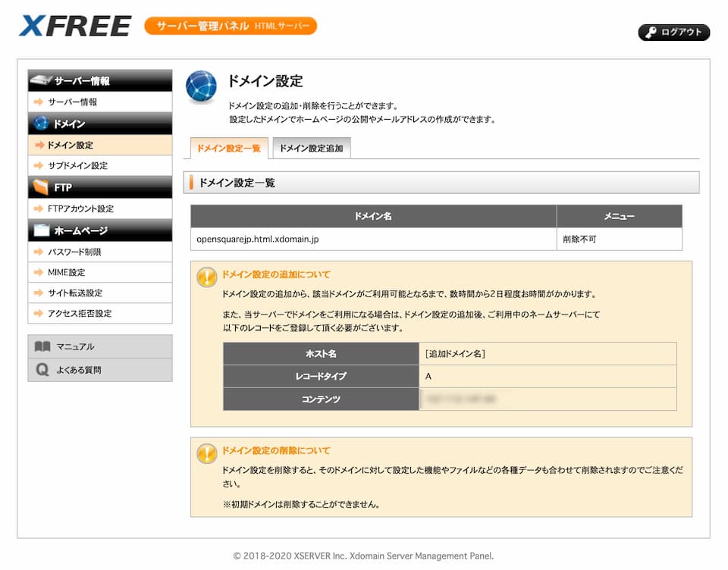Open MIME設定 from the sidebar
This screenshot has width=728, height=570.
[66, 272]
